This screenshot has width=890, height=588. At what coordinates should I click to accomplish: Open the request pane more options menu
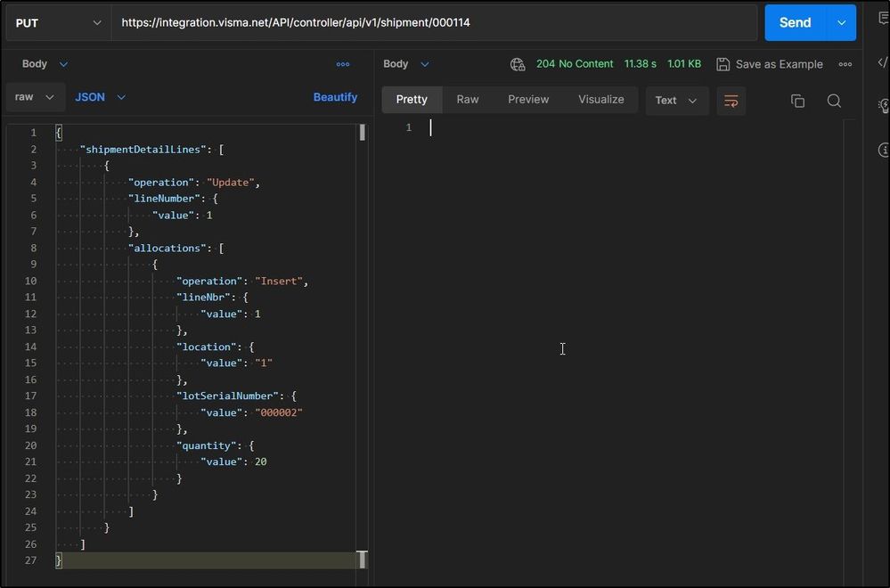(343, 64)
